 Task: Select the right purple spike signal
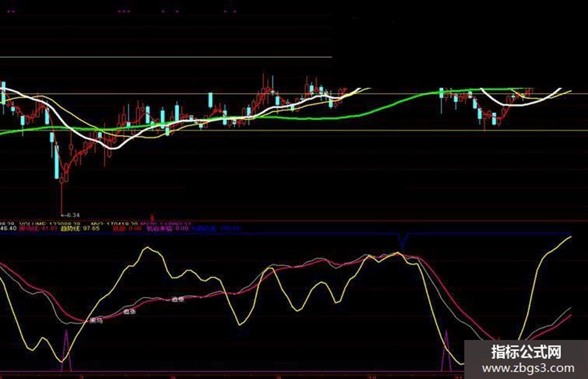[x=446, y=351]
